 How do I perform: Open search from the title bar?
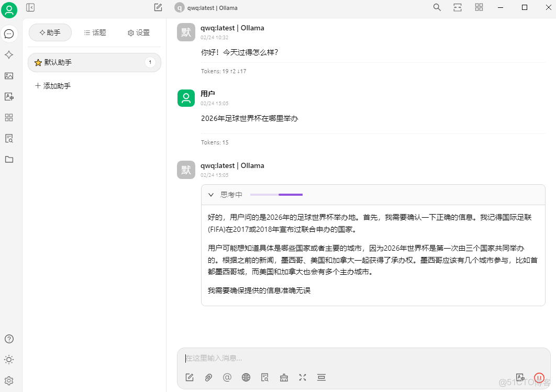tap(437, 7)
